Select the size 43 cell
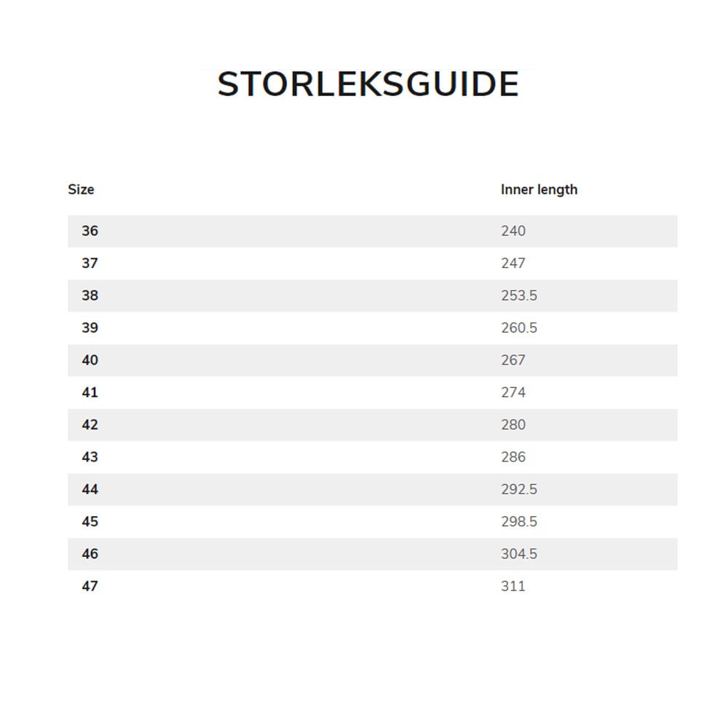 90,457
